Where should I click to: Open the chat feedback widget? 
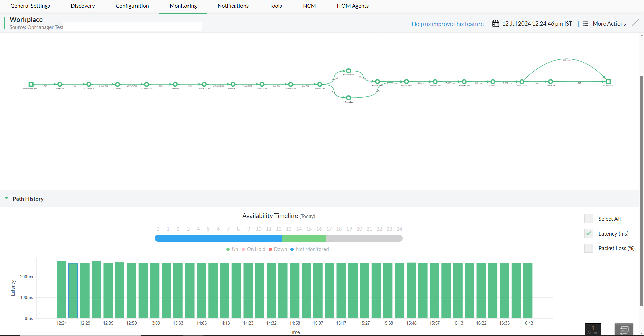624,330
